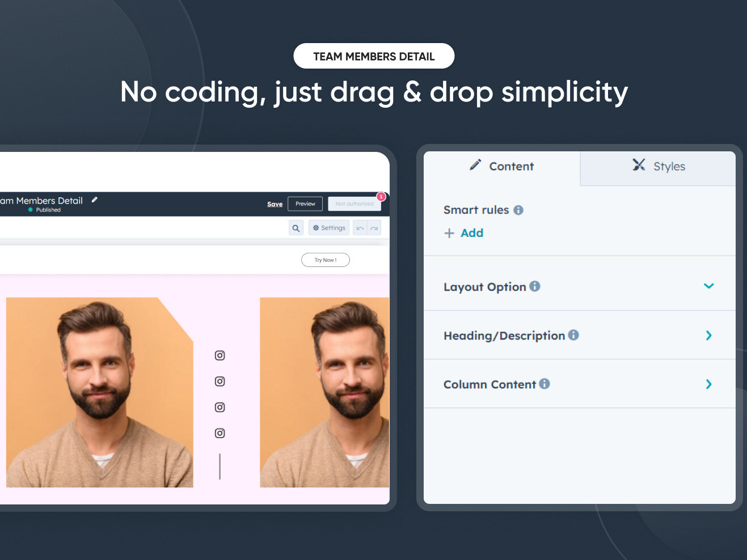Click the Column Content info icon
The image size is (747, 560).
[x=545, y=384]
